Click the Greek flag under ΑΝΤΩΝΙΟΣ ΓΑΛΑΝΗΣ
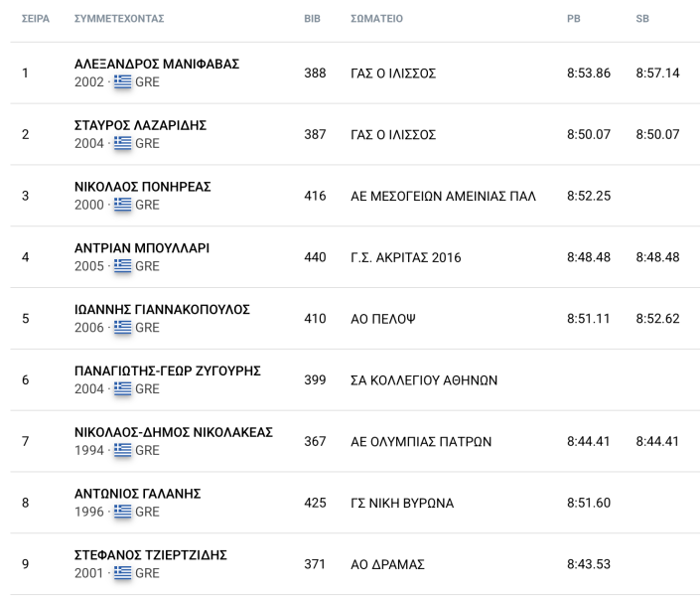The height and width of the screenshot is (596, 700). (x=122, y=512)
